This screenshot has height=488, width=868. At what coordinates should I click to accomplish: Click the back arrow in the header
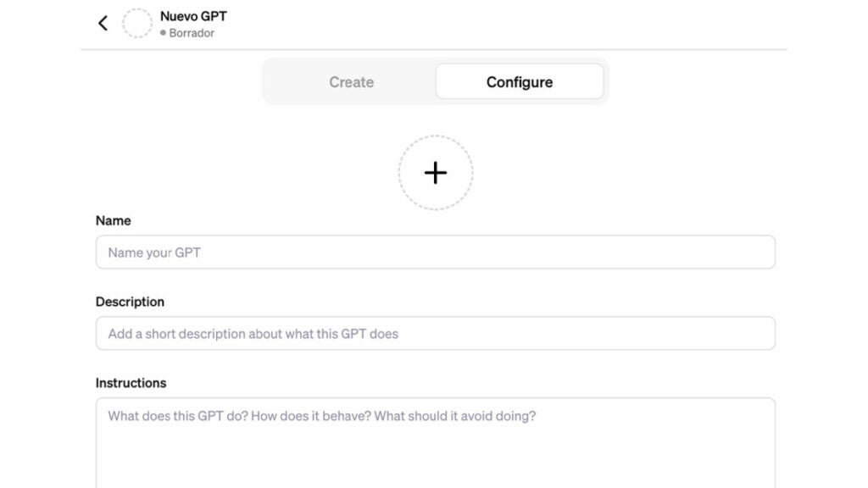(x=103, y=24)
